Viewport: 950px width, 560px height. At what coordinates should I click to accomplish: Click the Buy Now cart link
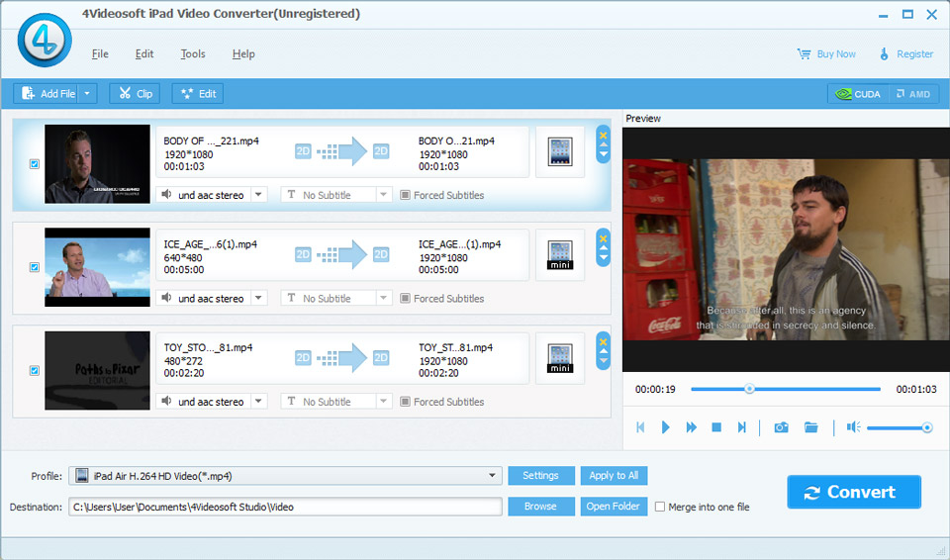826,54
